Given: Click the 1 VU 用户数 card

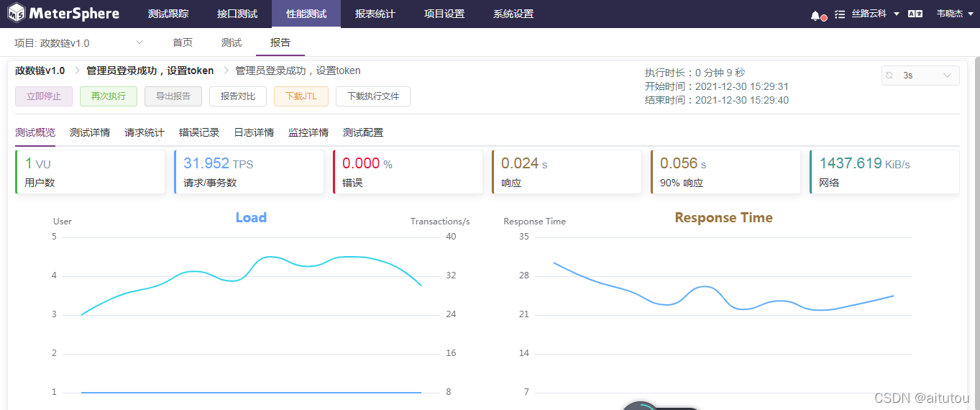Looking at the screenshot, I should (x=90, y=172).
